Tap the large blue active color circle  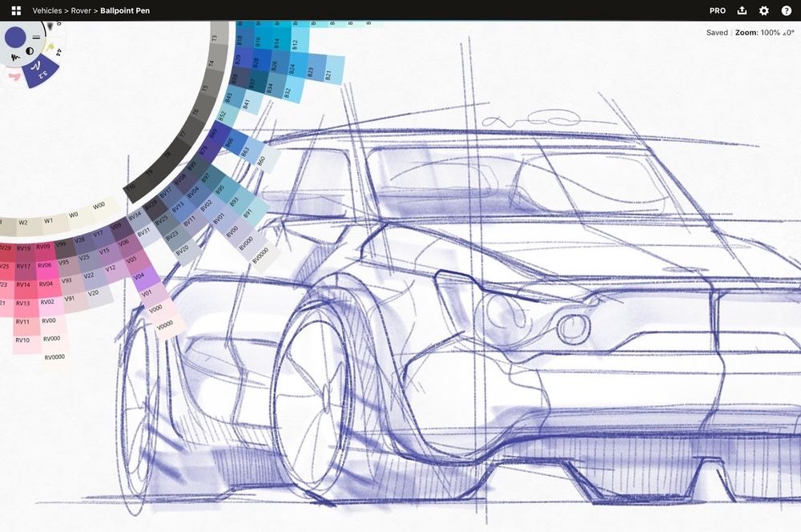(14, 37)
